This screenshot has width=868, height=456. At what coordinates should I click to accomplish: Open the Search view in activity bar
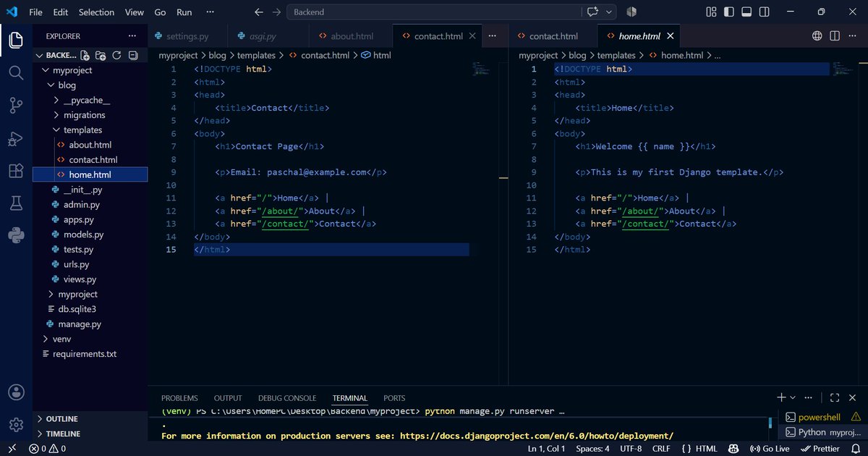click(16, 72)
